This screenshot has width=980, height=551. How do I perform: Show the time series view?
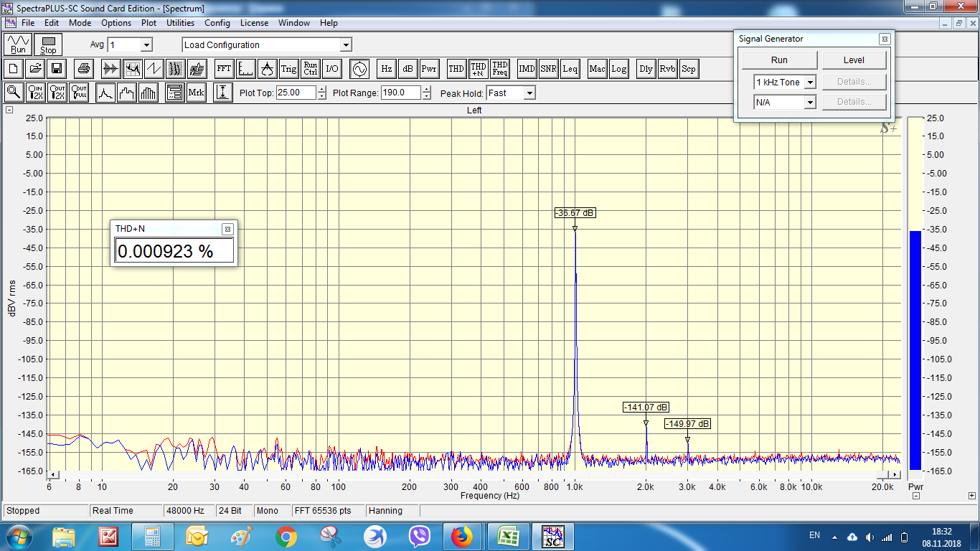[x=110, y=69]
